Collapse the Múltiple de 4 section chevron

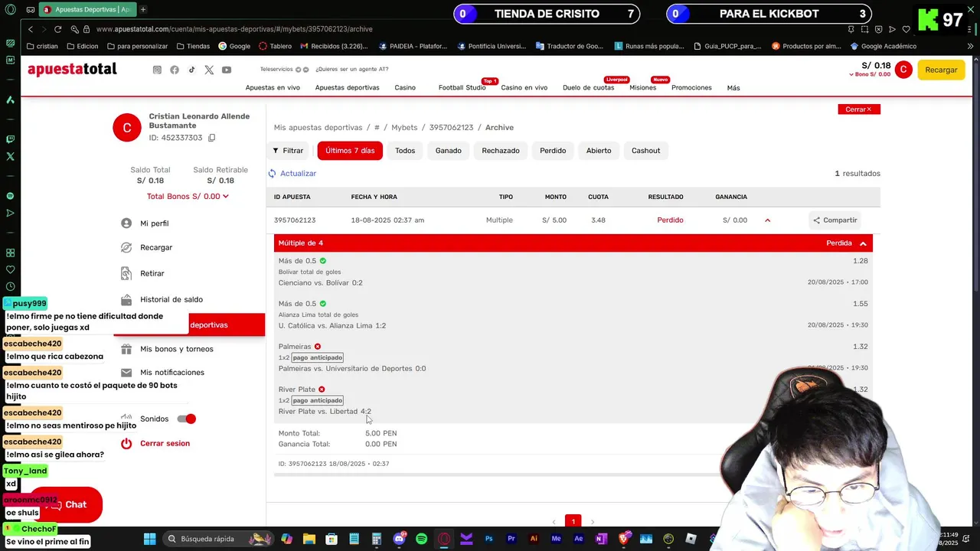863,243
